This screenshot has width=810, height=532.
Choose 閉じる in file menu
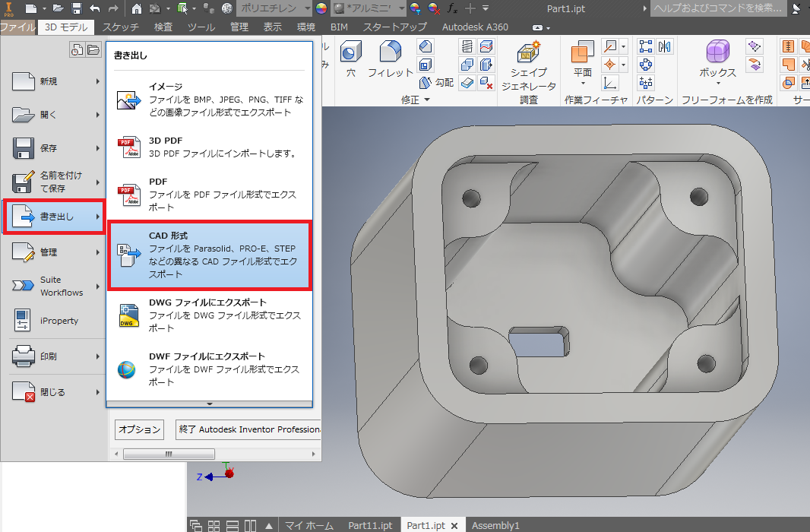click(55, 392)
